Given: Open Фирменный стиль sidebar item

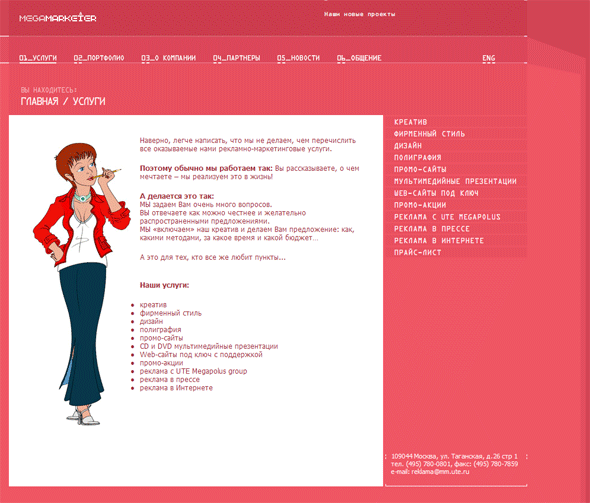Looking at the screenshot, I should tap(429, 134).
